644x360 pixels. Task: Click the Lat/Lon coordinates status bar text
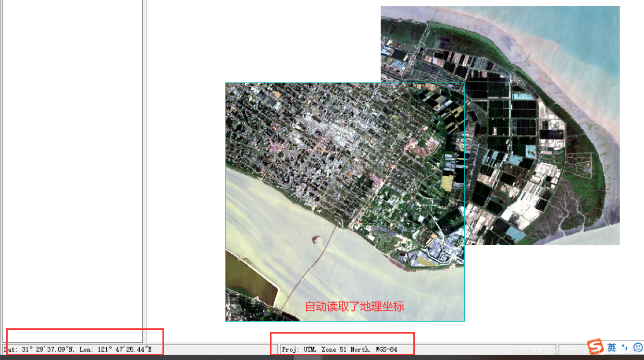click(78, 349)
